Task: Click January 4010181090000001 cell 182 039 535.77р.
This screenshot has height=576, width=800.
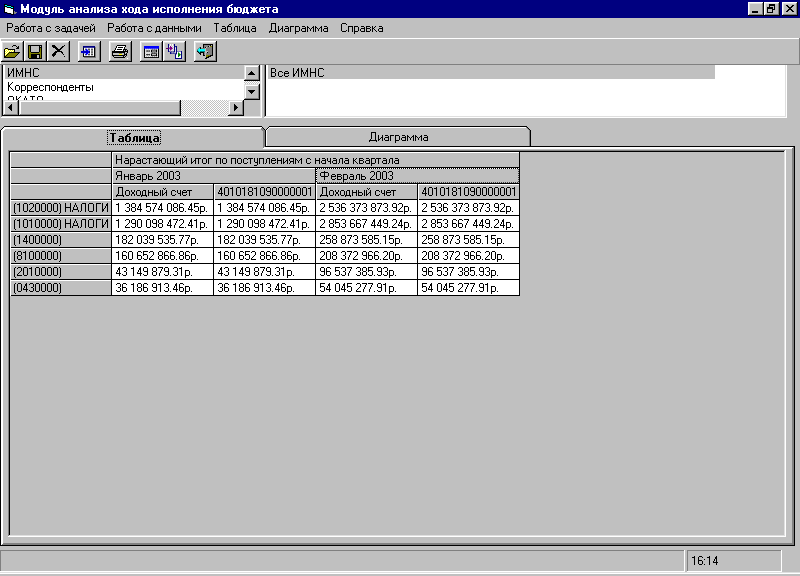Action: [264, 240]
